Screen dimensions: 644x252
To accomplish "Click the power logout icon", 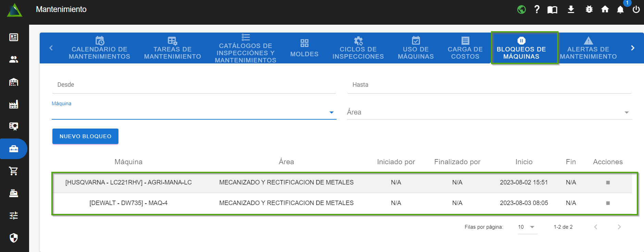I will pyautogui.click(x=636, y=9).
